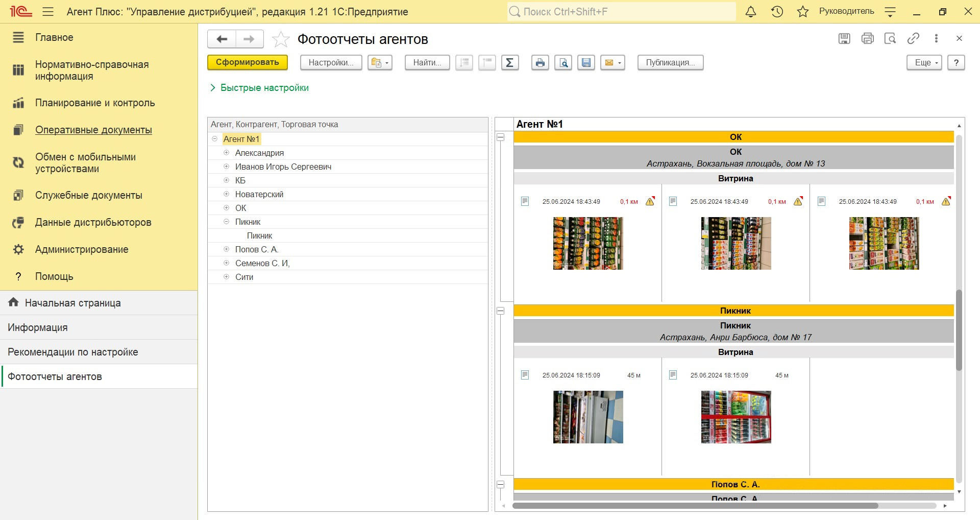Expand Александрия tree node

227,153
